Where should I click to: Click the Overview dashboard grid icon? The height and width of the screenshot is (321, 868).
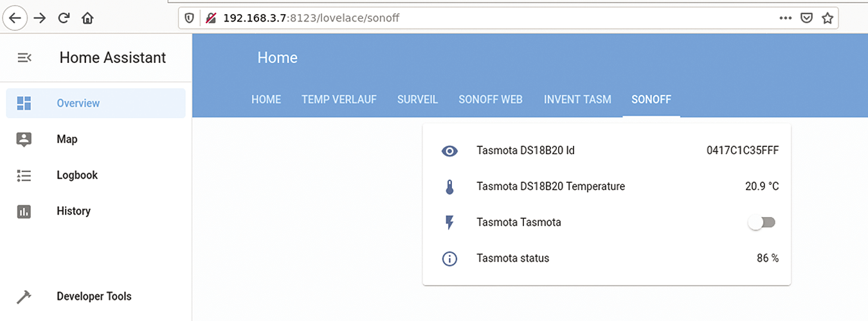click(24, 103)
